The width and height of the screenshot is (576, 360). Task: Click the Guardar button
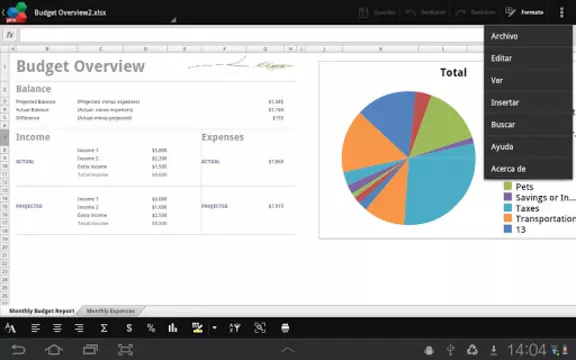point(377,12)
